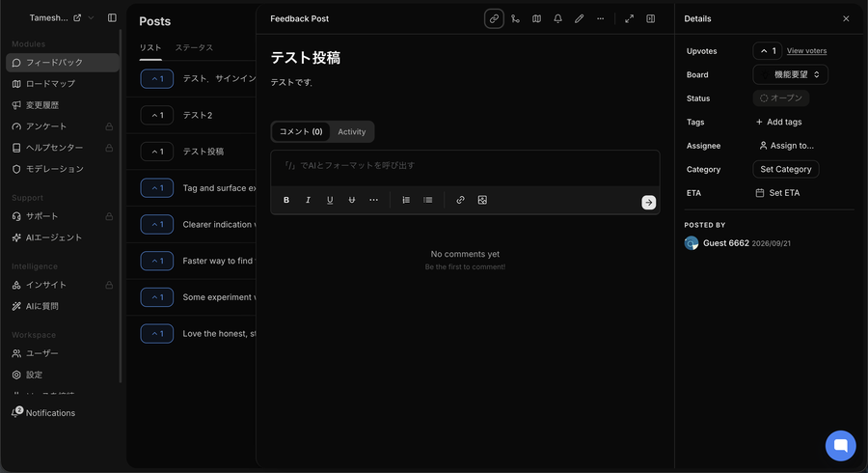Open more formatting options in editor
Image resolution: width=868 pixels, height=473 pixels.
[x=373, y=200]
